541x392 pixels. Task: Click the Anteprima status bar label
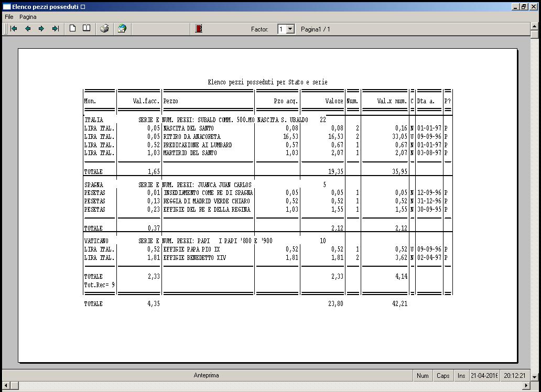point(207,375)
